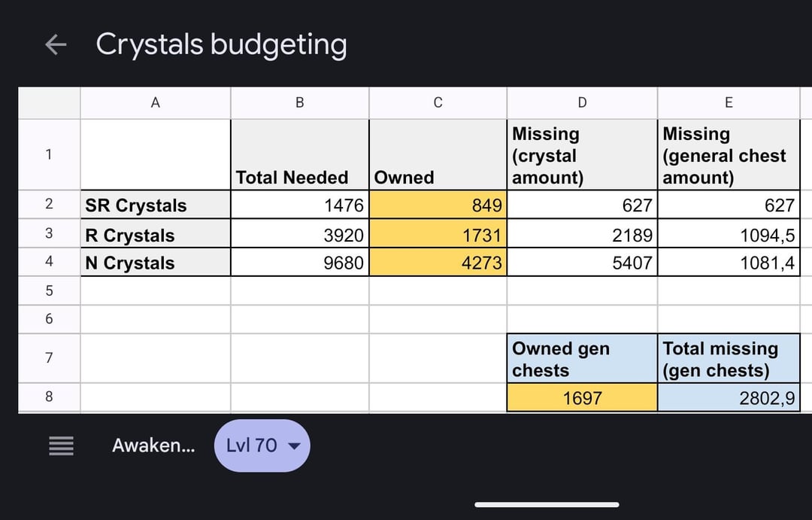Open the all sheets list icon

click(61, 445)
